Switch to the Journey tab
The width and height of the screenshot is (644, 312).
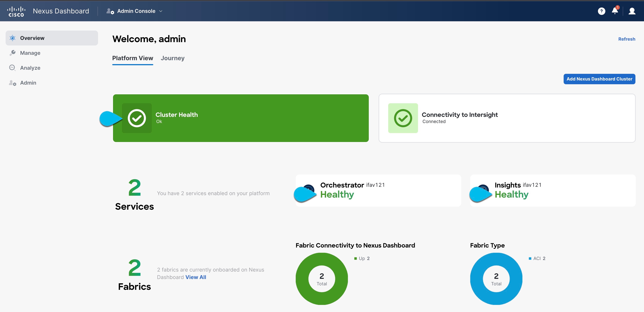click(172, 58)
